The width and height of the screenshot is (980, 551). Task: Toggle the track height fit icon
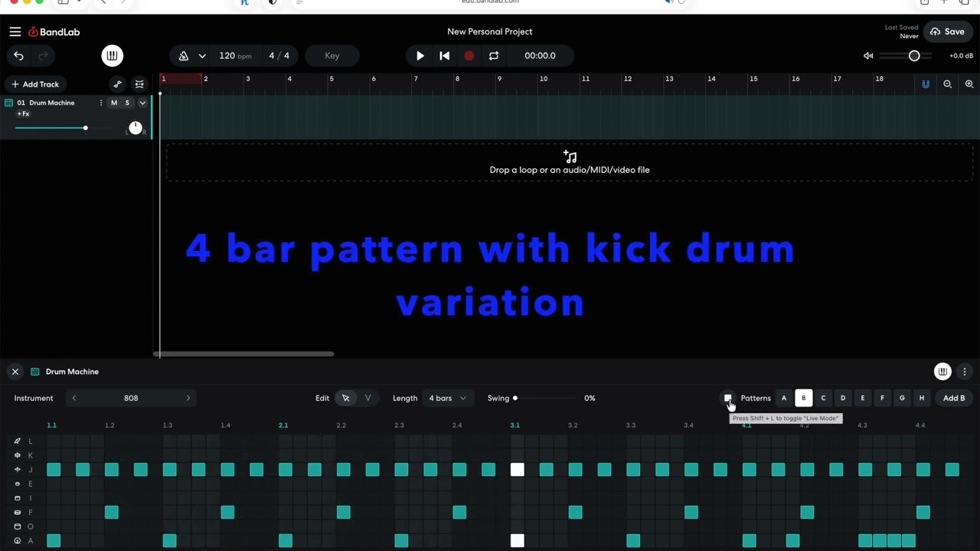pos(139,84)
